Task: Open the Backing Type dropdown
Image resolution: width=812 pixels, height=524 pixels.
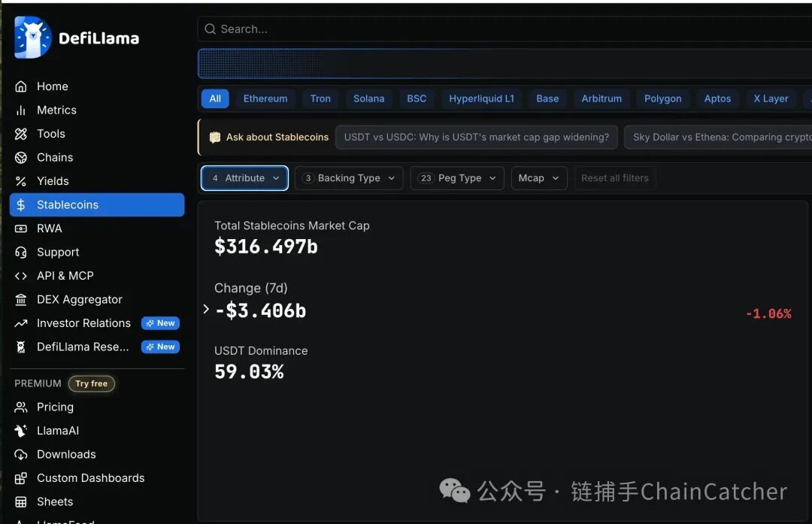Action: click(349, 178)
